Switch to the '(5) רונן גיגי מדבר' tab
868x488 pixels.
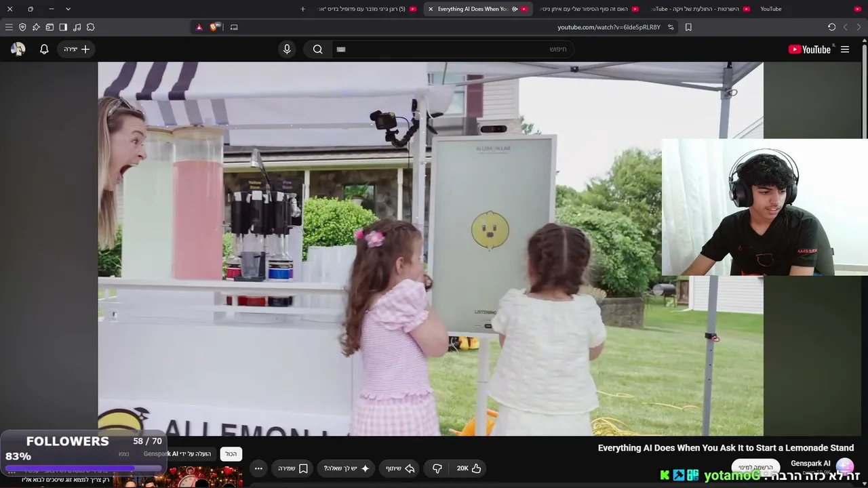coord(367,9)
